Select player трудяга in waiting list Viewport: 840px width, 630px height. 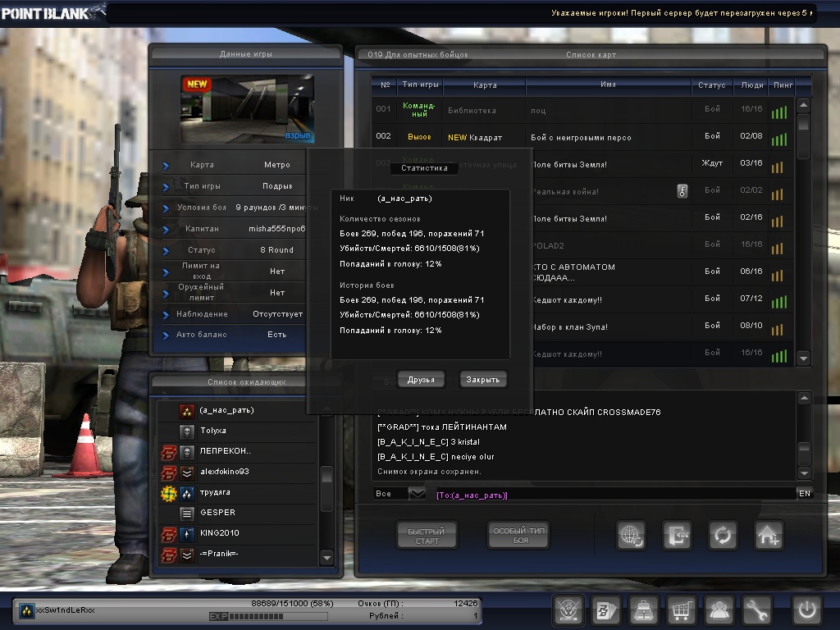coord(238,492)
